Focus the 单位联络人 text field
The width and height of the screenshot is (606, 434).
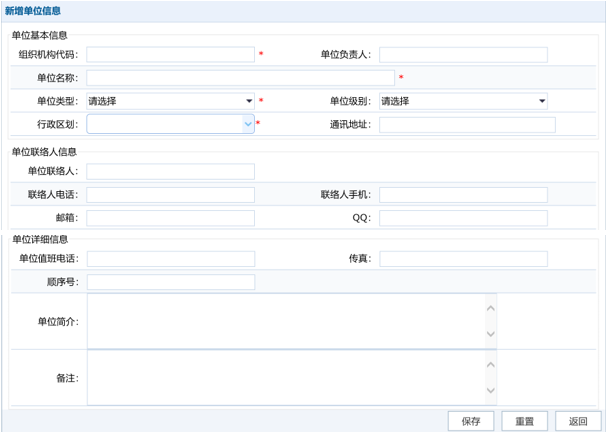pyautogui.click(x=170, y=172)
